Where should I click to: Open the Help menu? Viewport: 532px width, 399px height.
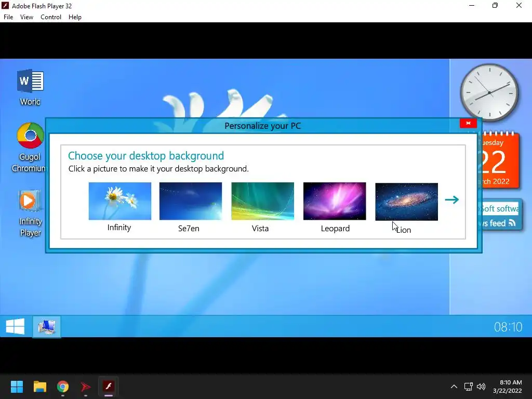pos(75,17)
